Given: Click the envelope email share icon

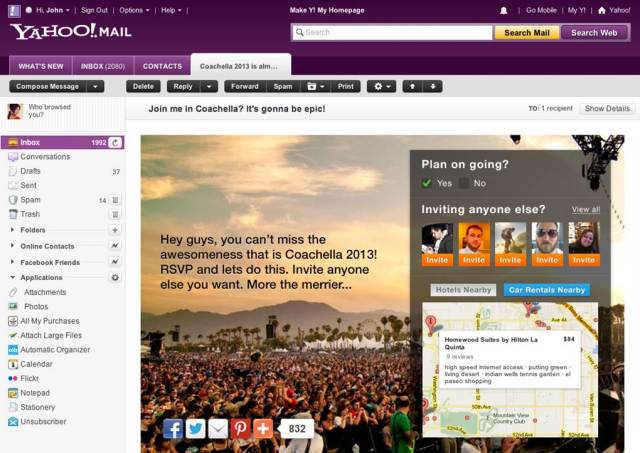Looking at the screenshot, I should point(218,429).
